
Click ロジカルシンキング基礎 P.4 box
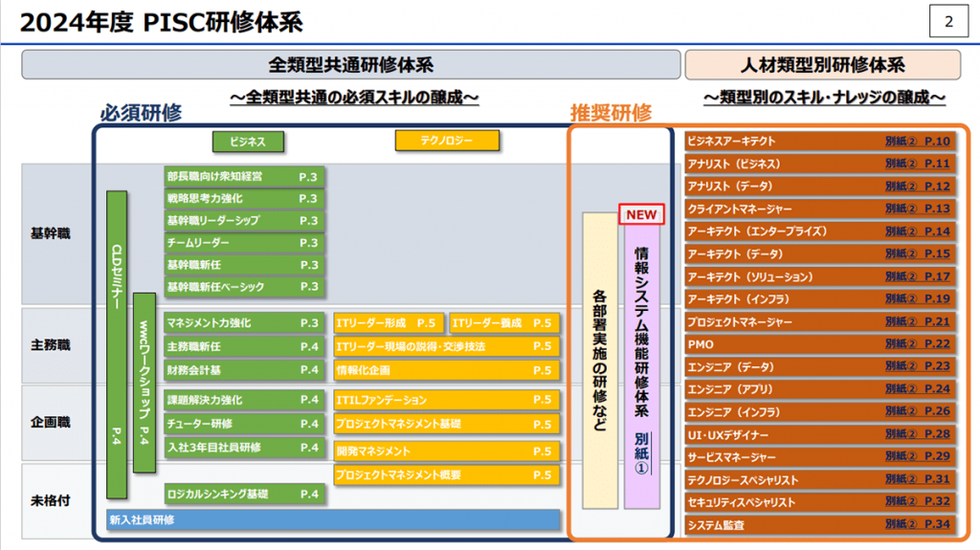coord(244,495)
